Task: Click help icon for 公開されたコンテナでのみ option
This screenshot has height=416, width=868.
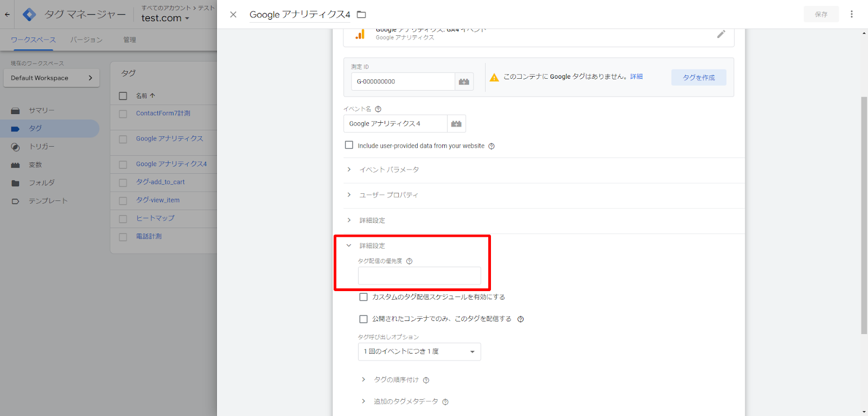Action: coord(520,319)
